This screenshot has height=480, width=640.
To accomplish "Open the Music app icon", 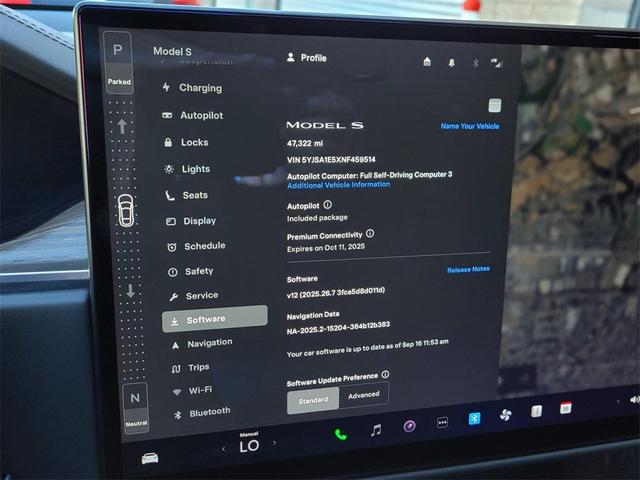I will 376,430.
